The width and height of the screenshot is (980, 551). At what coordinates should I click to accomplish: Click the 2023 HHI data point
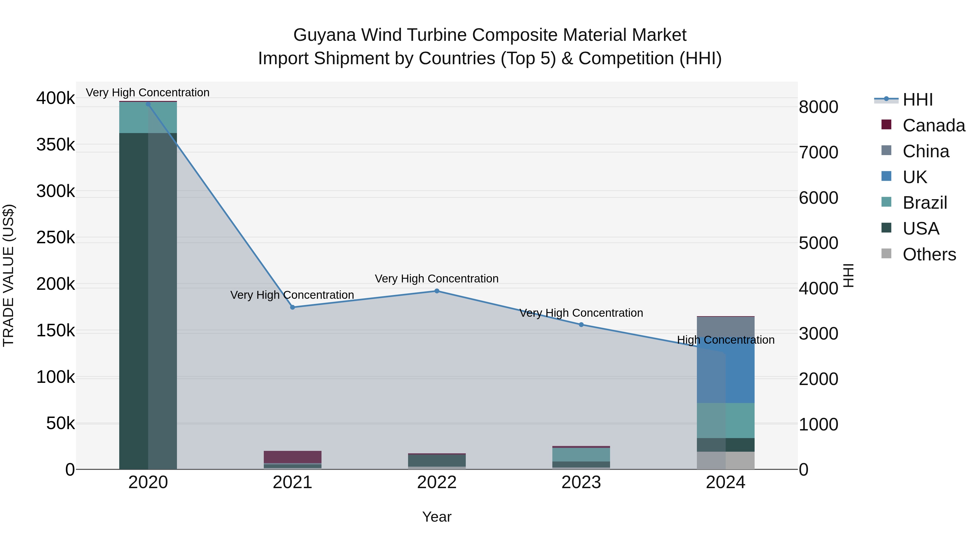581,325
